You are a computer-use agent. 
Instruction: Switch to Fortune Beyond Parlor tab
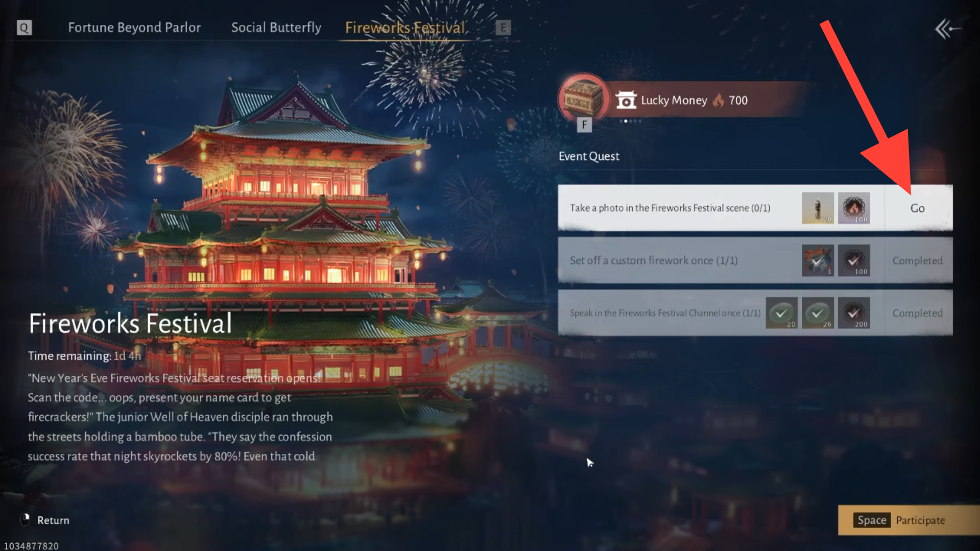(x=134, y=28)
